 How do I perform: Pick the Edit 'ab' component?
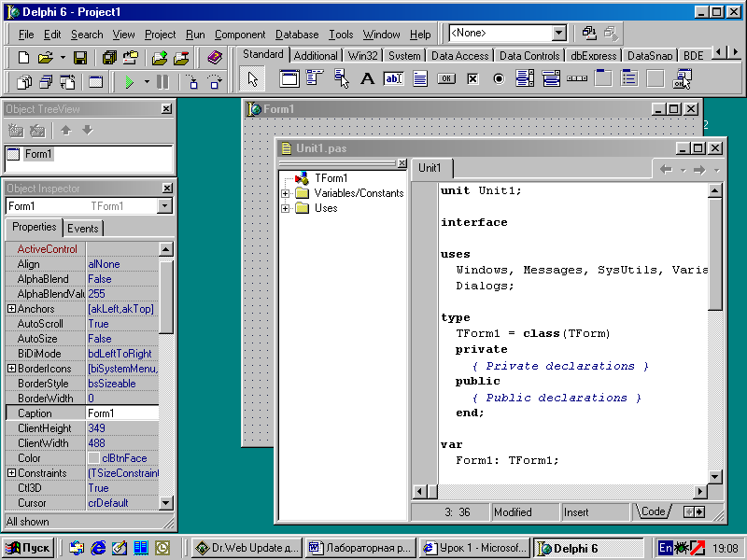[393, 78]
